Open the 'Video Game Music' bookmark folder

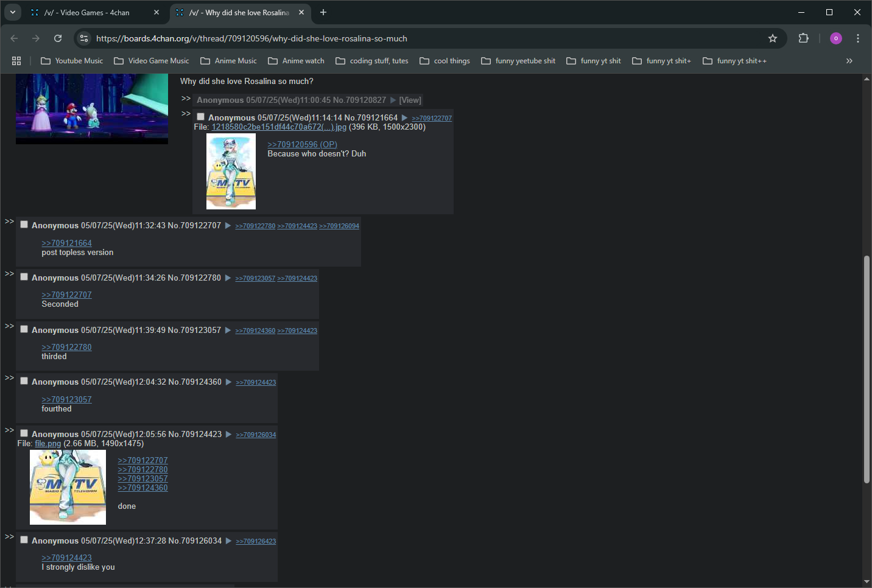152,61
